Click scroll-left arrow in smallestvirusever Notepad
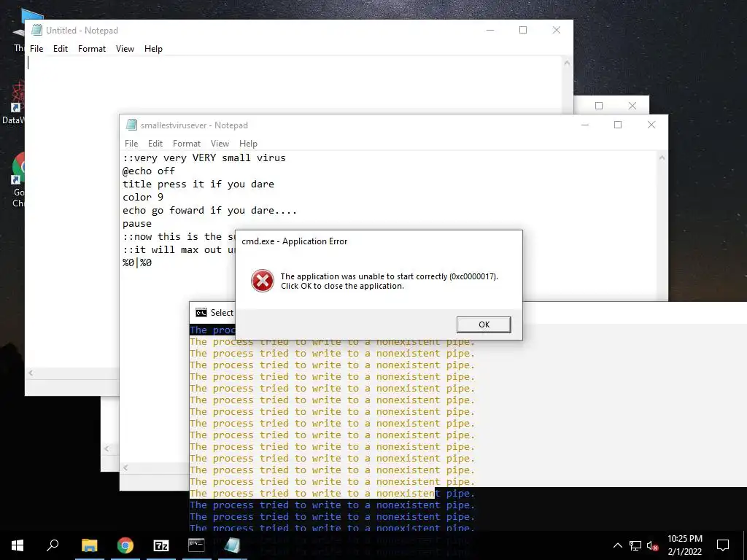Viewport: 747px width, 560px height. coord(125,467)
